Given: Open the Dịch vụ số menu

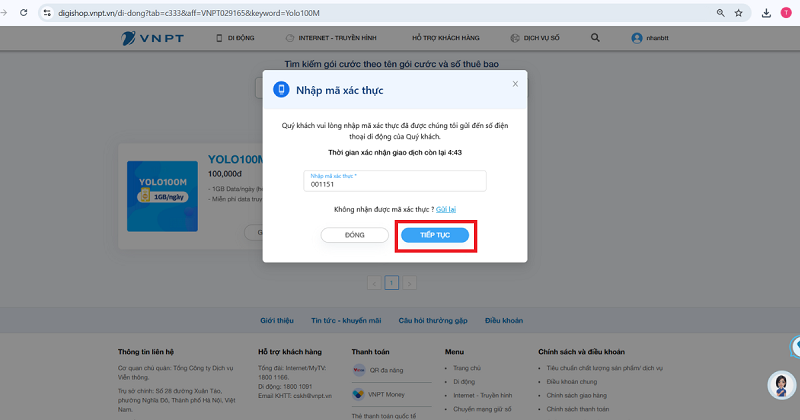Looking at the screenshot, I should click(x=535, y=38).
